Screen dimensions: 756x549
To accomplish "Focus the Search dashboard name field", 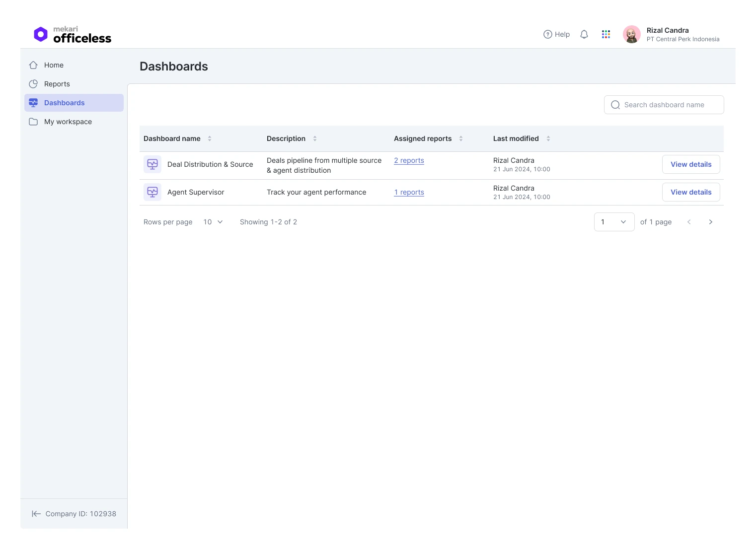I will pyautogui.click(x=664, y=105).
